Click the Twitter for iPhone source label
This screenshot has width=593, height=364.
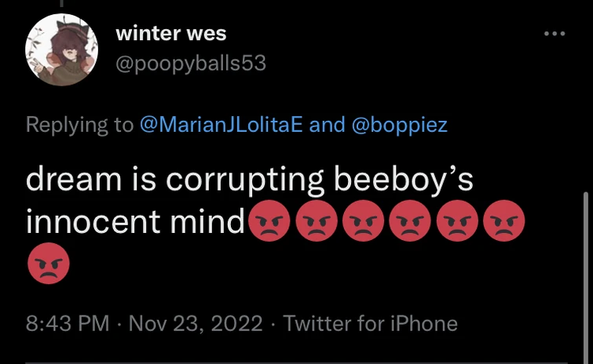[x=370, y=323]
